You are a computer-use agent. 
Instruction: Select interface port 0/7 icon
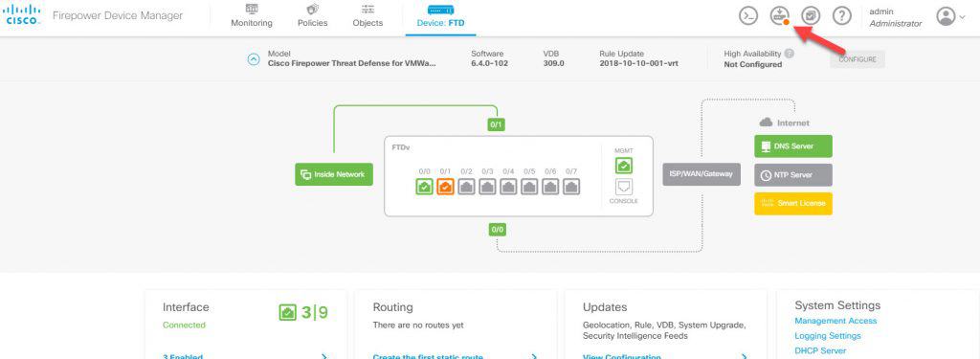pos(571,187)
